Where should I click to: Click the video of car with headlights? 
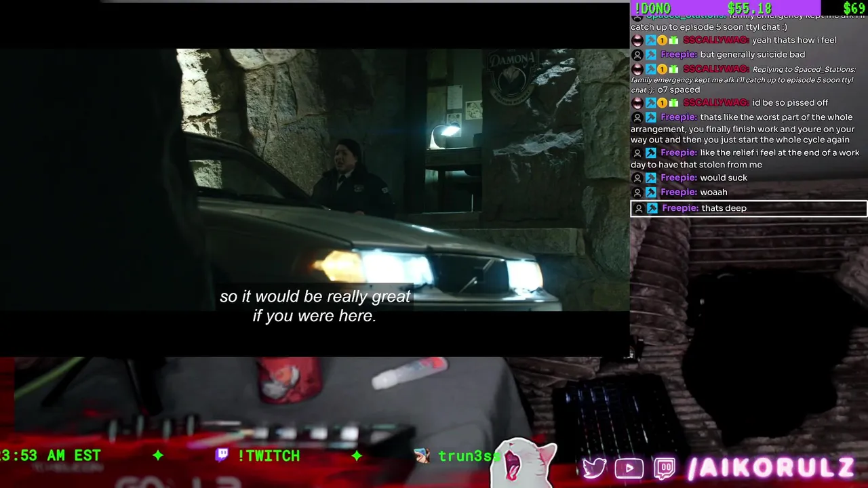(x=315, y=180)
